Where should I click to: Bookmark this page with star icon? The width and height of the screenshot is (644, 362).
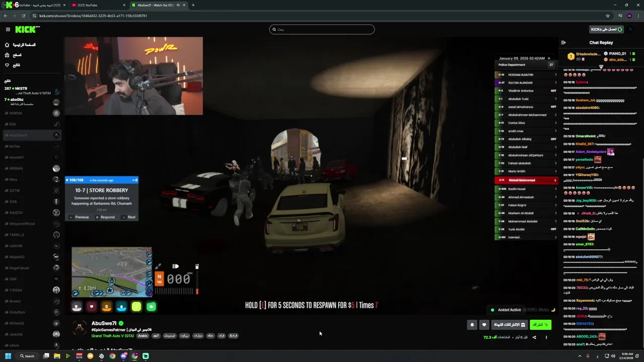pyautogui.click(x=608, y=16)
